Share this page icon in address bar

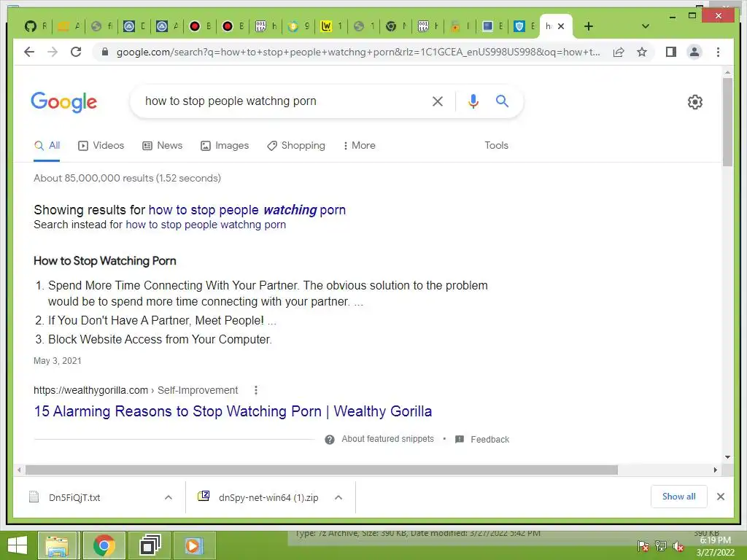pyautogui.click(x=619, y=52)
